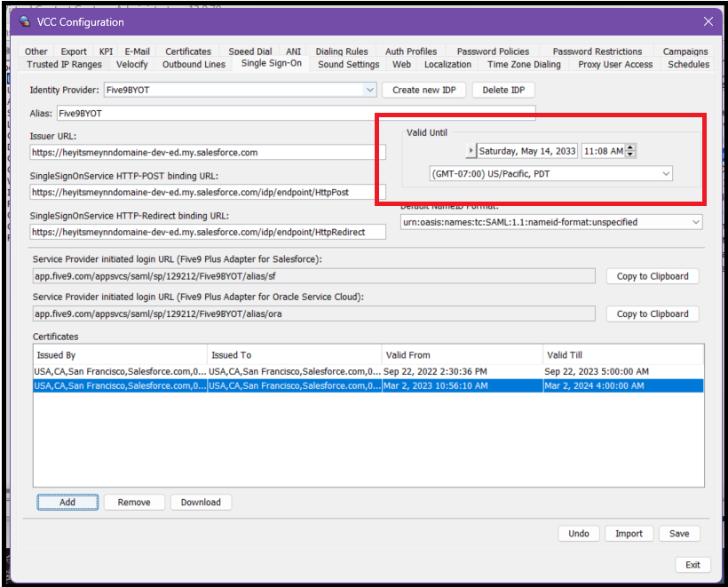
Task: Select certificate valid from Sep 22, 2022
Action: [368, 371]
